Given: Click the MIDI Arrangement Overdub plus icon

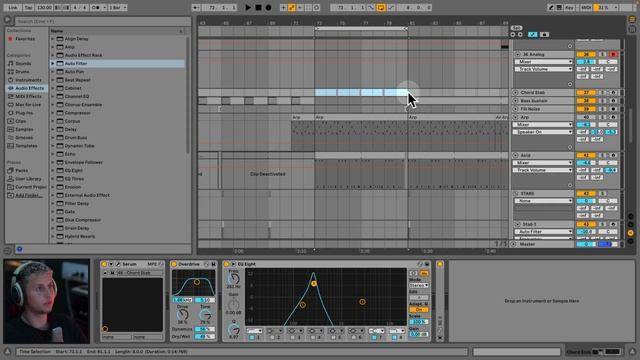Looking at the screenshot, I should [x=283, y=7].
